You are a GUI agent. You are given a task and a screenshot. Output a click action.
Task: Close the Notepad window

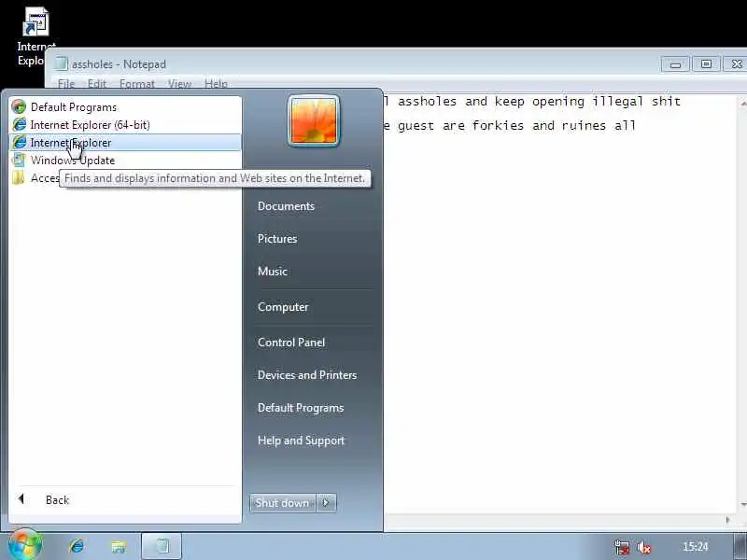[x=735, y=64]
